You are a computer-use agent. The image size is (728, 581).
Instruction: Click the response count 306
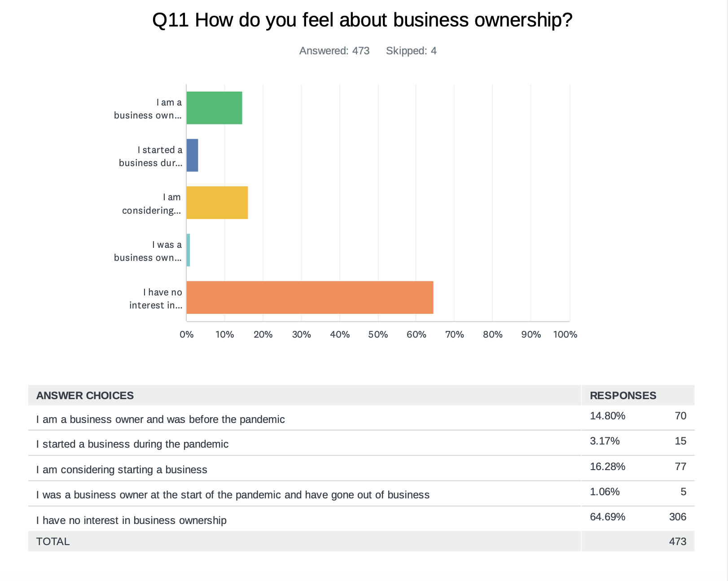[x=677, y=517]
